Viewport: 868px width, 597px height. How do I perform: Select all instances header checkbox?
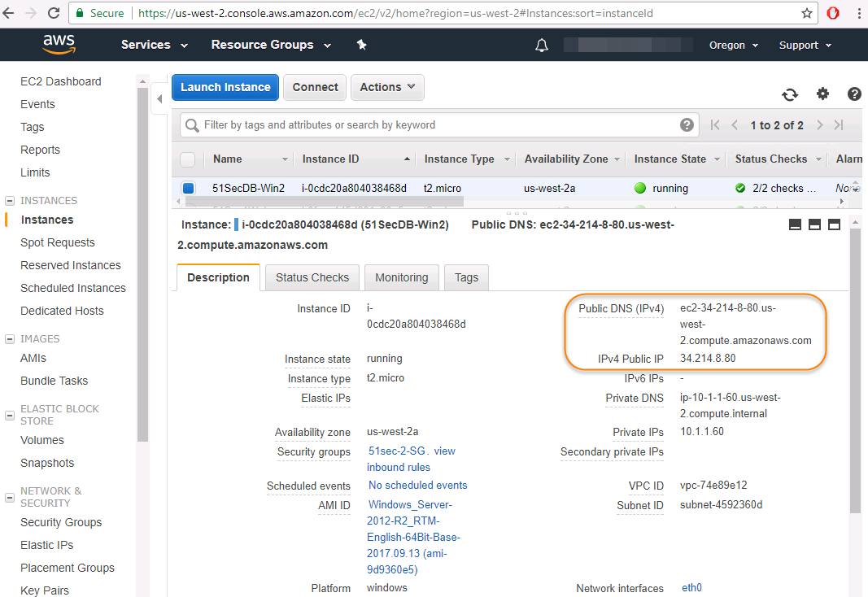pyautogui.click(x=188, y=159)
